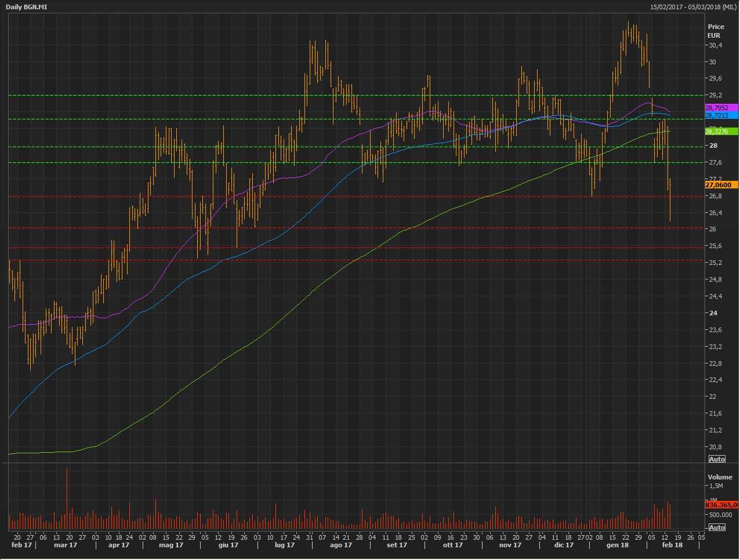
Task: Select the green 28,3276 moving average tag
Action: (721, 132)
